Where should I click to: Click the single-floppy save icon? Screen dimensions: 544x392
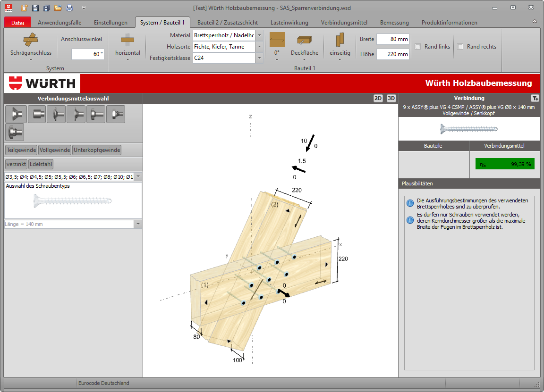click(x=35, y=8)
